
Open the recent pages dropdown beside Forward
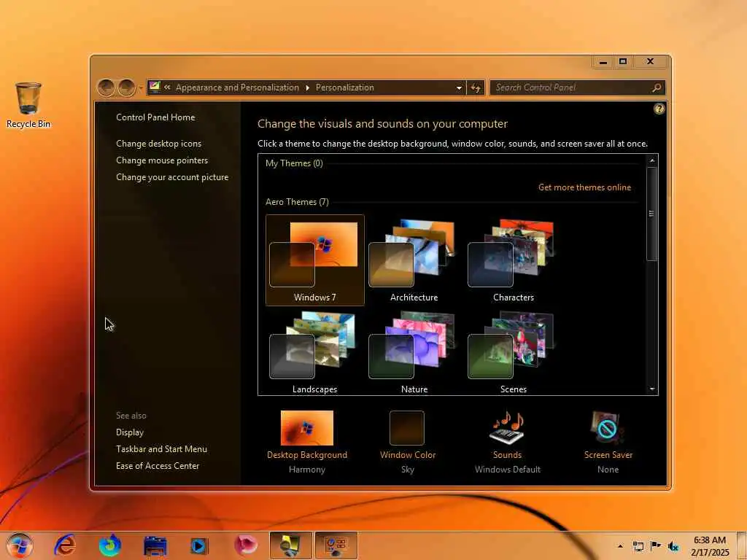(140, 88)
